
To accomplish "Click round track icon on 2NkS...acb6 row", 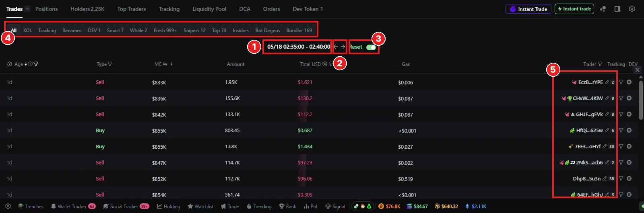I will 629,162.
